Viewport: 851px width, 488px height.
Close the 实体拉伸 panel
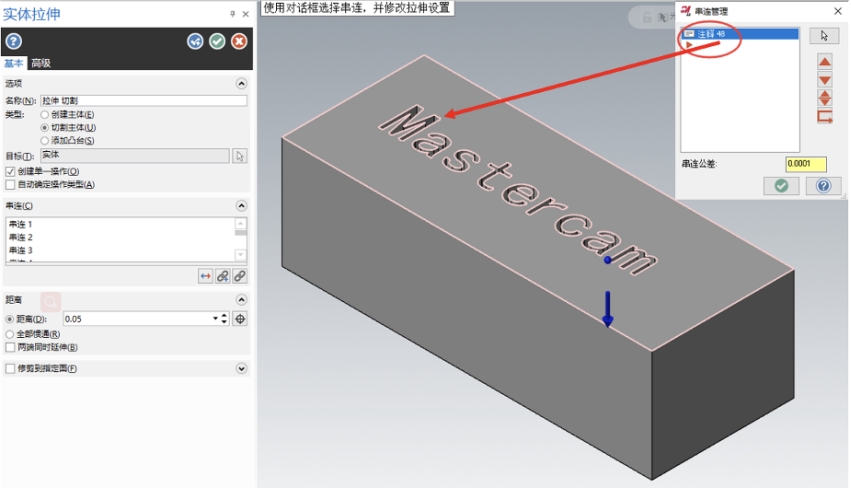[245, 14]
